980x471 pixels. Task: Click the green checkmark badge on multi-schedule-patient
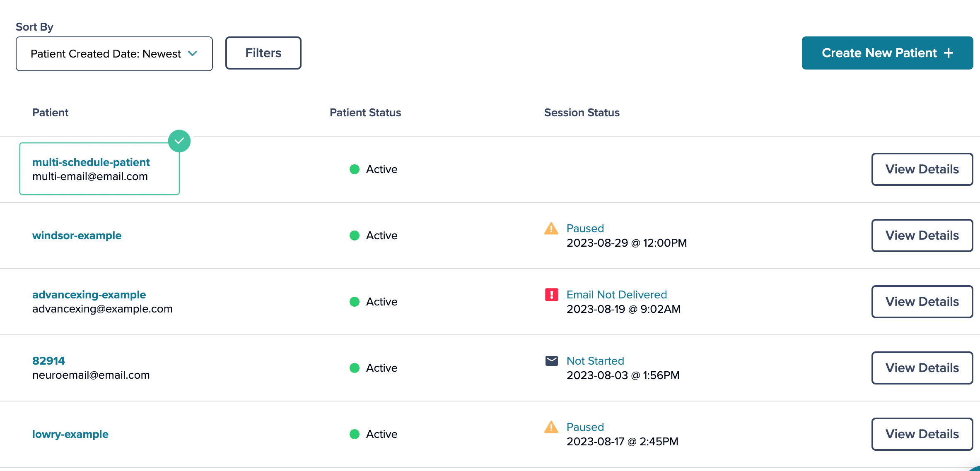coord(179,141)
